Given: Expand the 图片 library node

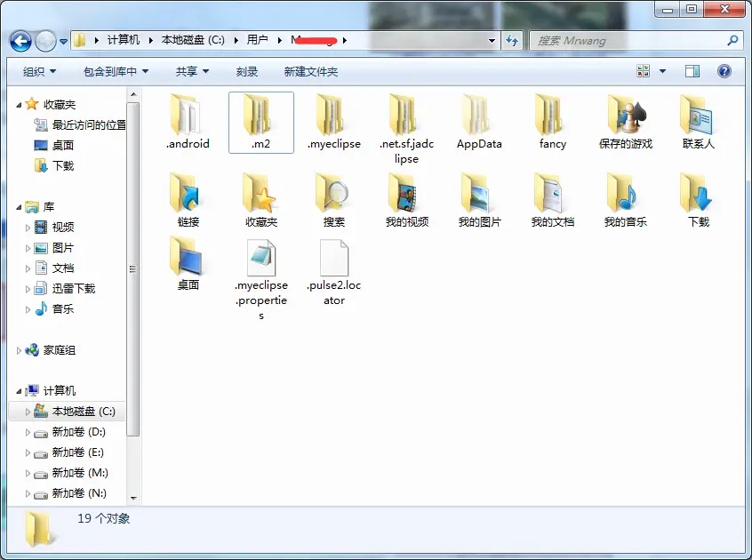Looking at the screenshot, I should coord(26,247).
